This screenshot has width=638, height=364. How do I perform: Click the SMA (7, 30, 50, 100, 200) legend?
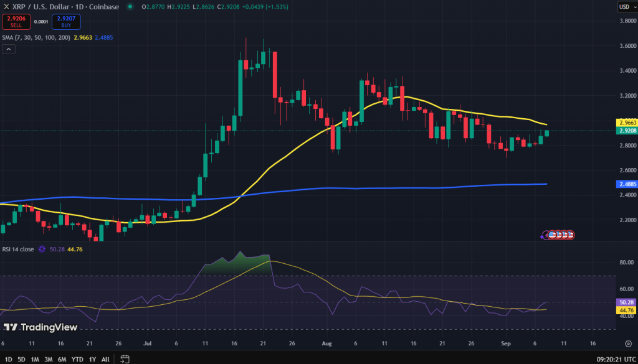36,37
